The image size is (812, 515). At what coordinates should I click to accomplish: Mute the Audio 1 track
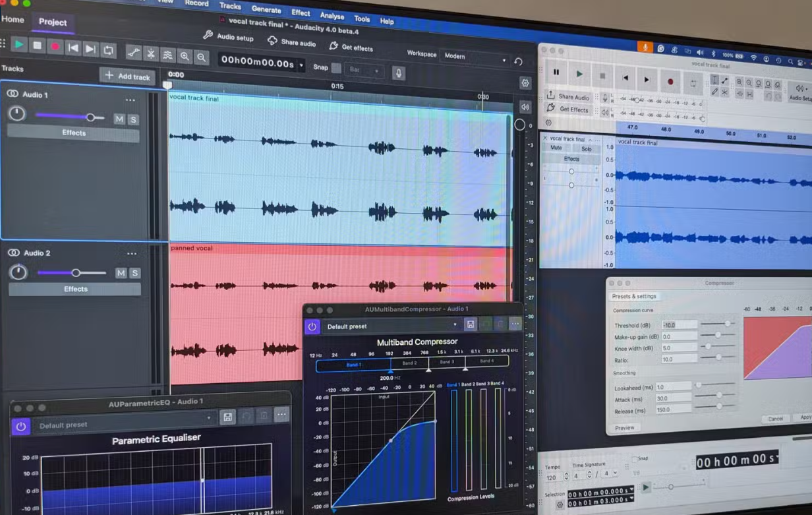pos(119,119)
